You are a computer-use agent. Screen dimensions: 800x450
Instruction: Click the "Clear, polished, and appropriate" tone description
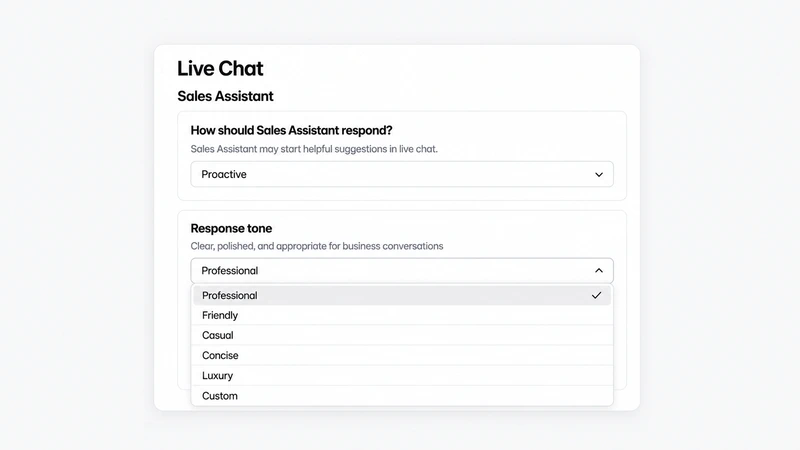pyautogui.click(x=317, y=246)
